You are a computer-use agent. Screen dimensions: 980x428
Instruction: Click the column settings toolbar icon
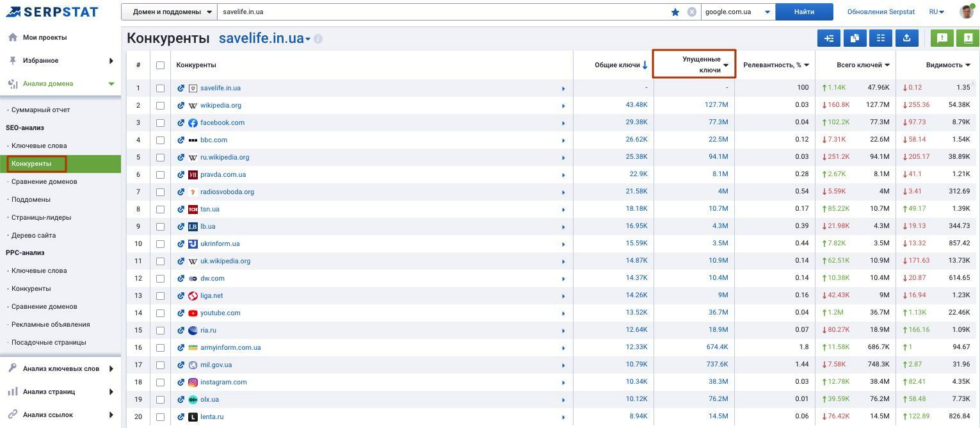pos(881,38)
